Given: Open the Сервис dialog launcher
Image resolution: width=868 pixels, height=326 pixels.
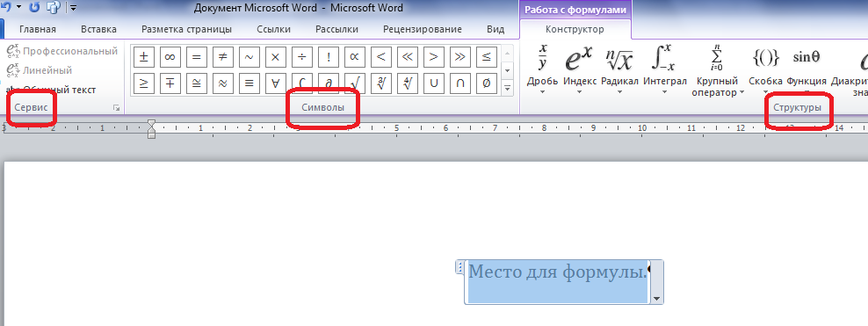Looking at the screenshot, I should (116, 108).
